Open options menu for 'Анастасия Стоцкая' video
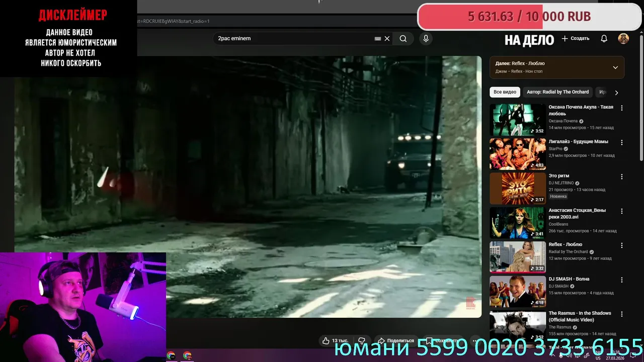The height and width of the screenshot is (362, 644). [x=622, y=211]
